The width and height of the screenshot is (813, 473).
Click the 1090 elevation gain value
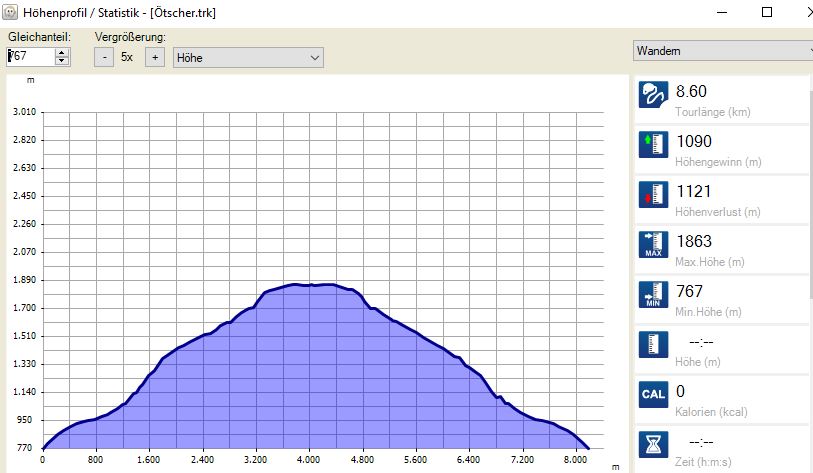[694, 141]
